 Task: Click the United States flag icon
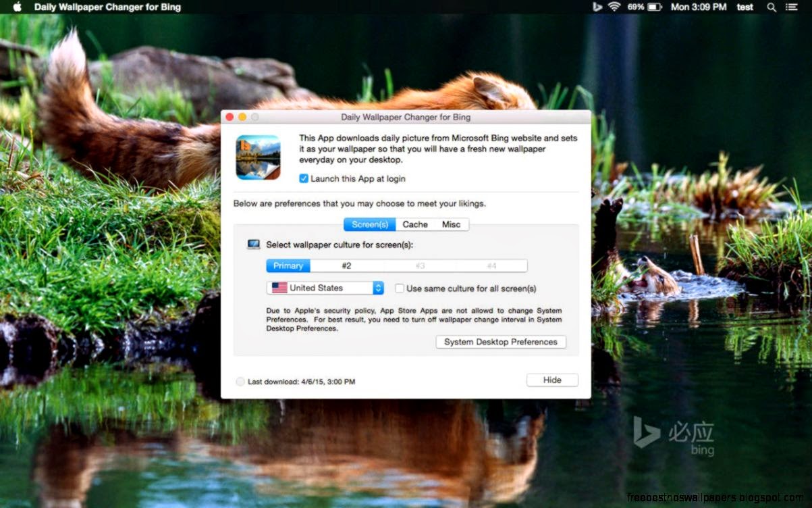click(279, 288)
